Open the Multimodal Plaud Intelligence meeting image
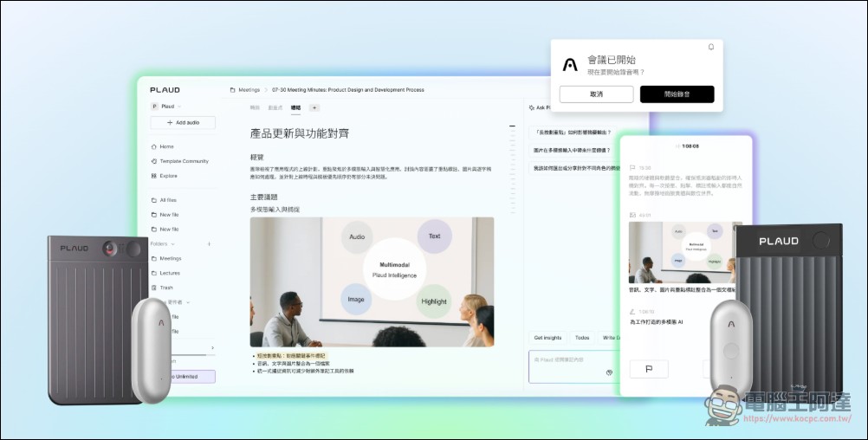The image size is (868, 440). [x=372, y=281]
